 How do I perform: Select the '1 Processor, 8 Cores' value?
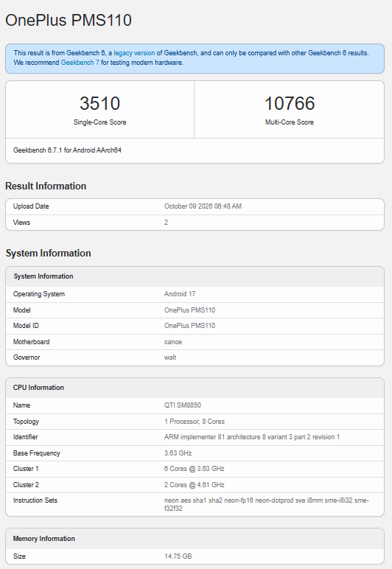(x=195, y=422)
